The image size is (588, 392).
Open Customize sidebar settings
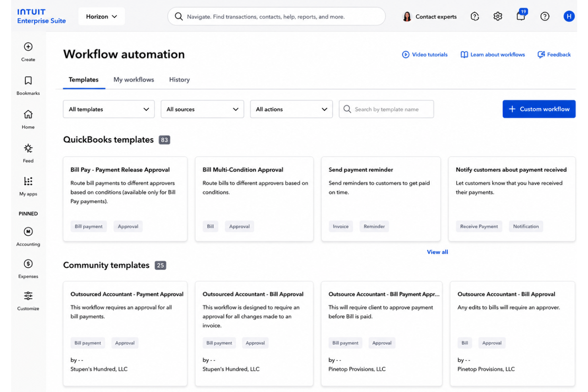[28, 301]
